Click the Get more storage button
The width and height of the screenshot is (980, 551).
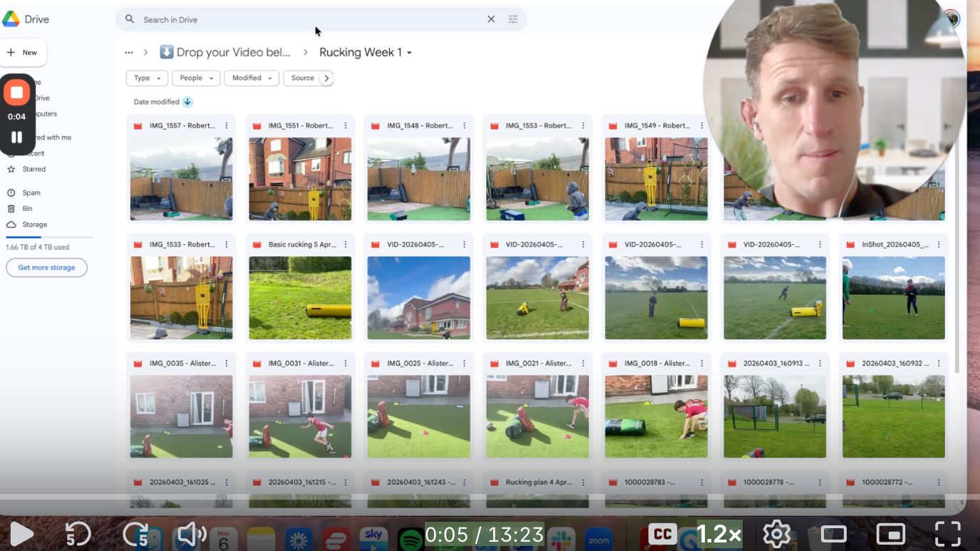(x=46, y=267)
